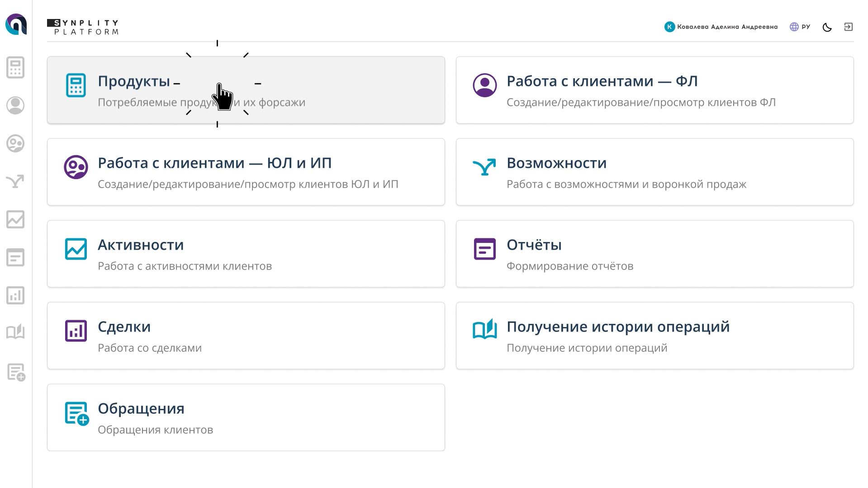
Task: Select the history book icon in the sidebar
Action: (15, 332)
